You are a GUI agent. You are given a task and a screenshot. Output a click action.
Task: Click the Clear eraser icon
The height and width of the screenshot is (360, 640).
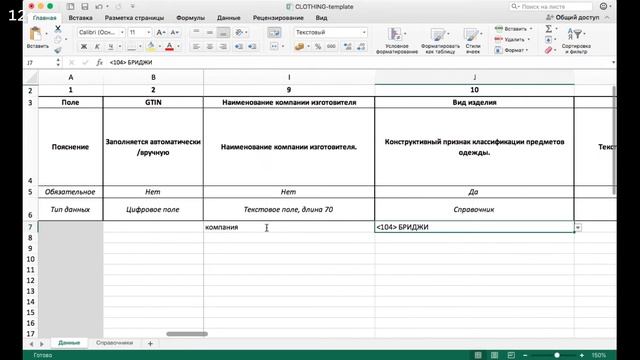[549, 50]
